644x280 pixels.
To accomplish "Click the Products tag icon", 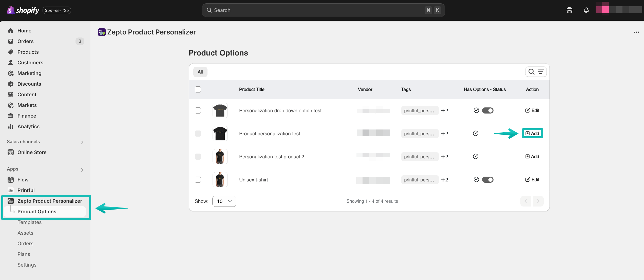I will pyautogui.click(x=11, y=52).
